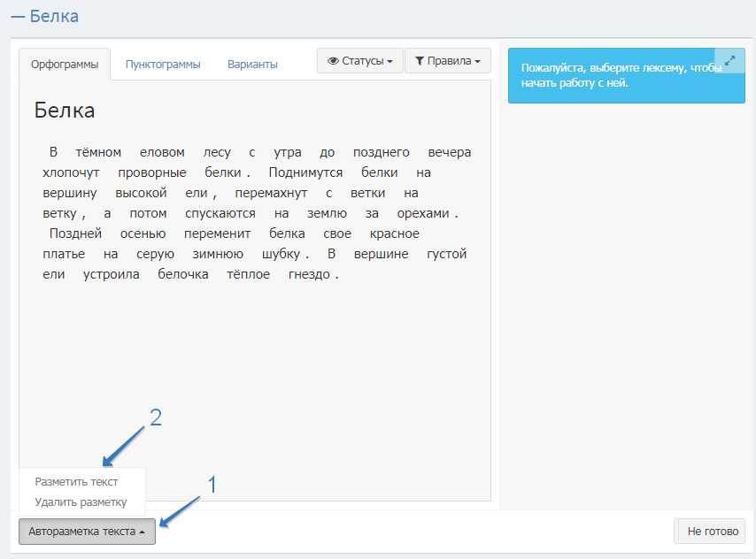Select the lexeme "Поднимутся"
Viewport: 756px width, 559px height.
point(306,172)
